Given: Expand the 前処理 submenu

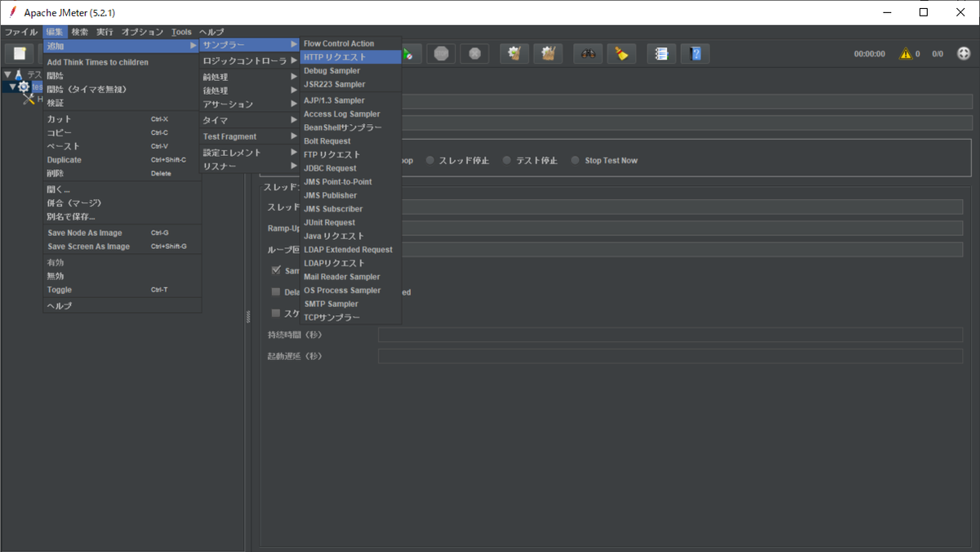Looking at the screenshot, I should click(x=250, y=77).
